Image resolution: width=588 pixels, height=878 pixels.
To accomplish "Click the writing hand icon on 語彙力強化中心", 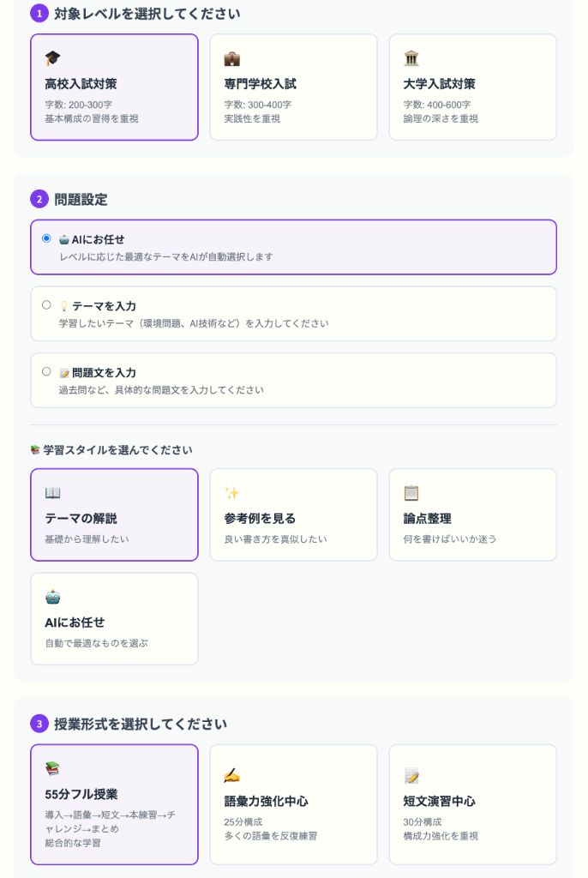I will coord(231,772).
